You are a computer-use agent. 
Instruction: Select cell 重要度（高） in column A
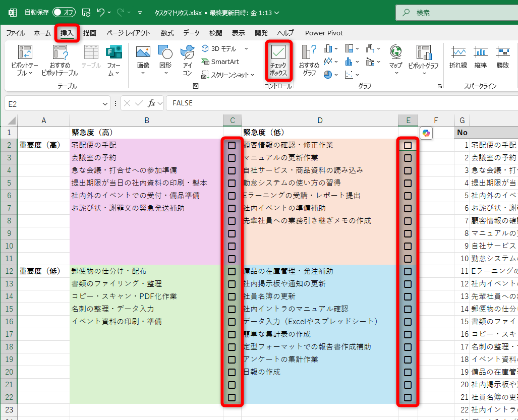point(43,145)
